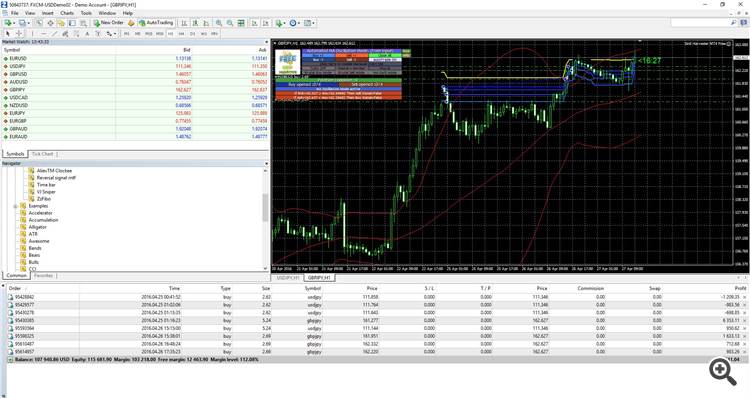Select the ZzFibo indicator in Navigator
750x398 pixels.
[x=44, y=199]
